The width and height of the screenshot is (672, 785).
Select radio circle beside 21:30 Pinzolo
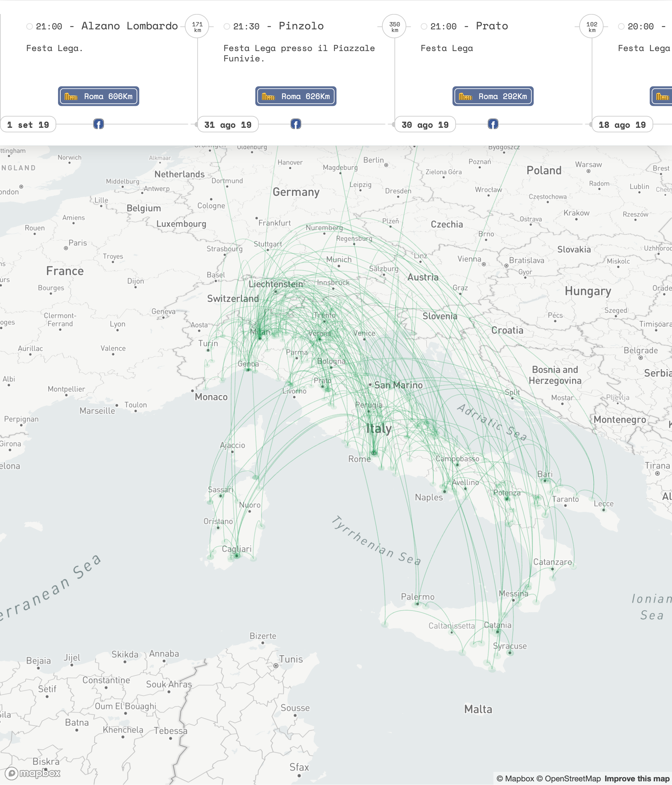point(226,26)
